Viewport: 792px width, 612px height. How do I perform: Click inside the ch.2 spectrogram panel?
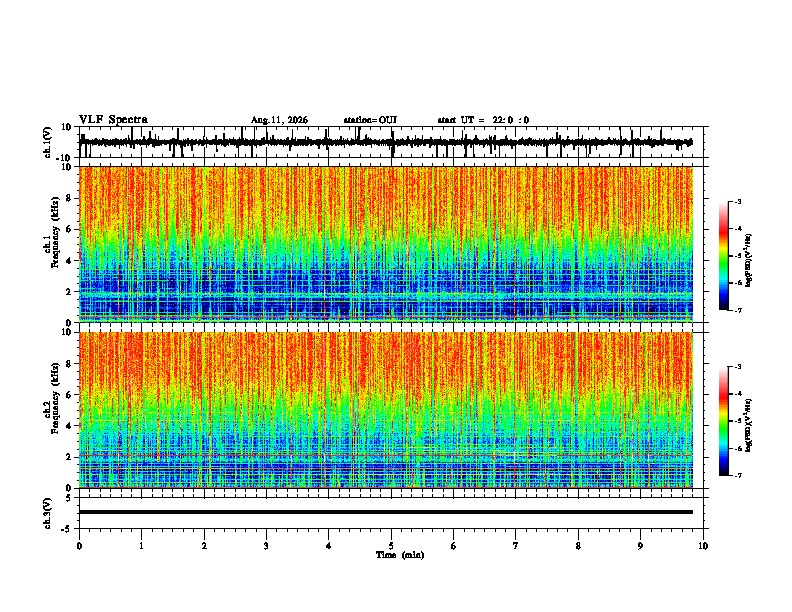[x=386, y=410]
